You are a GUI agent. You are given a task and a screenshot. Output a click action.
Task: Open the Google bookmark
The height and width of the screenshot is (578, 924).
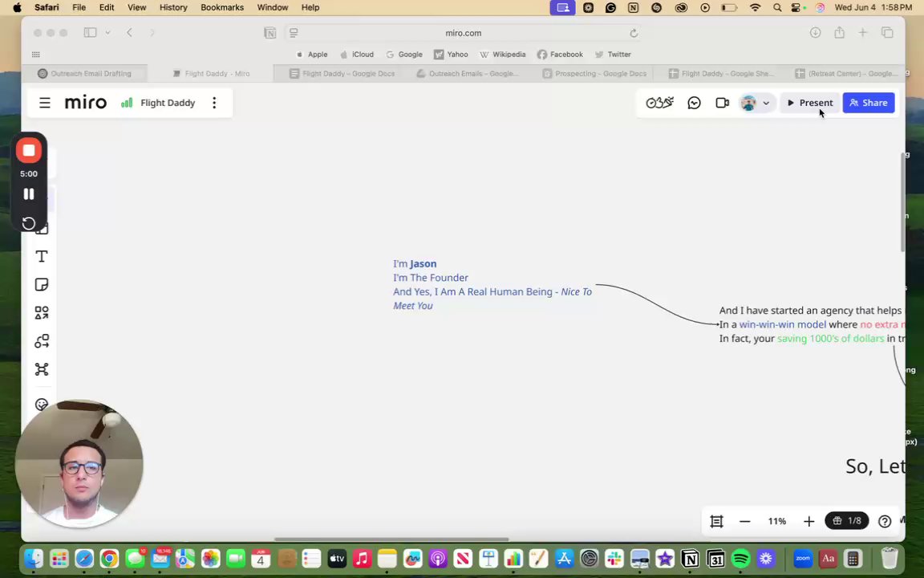[x=404, y=55]
